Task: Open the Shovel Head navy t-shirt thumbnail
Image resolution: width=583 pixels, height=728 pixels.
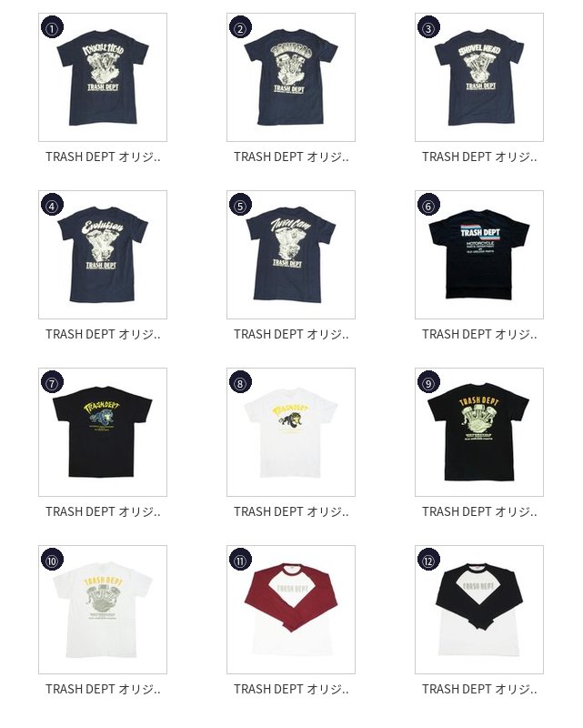Action: point(479,77)
